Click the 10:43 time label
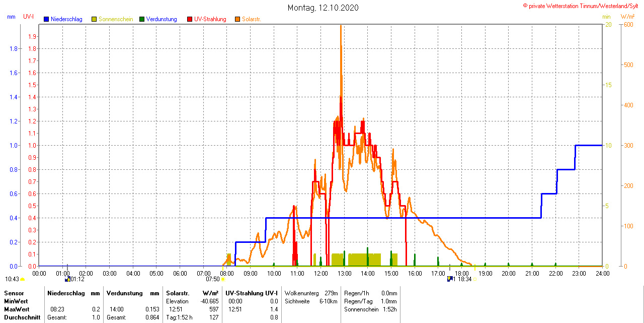 pos(12,279)
